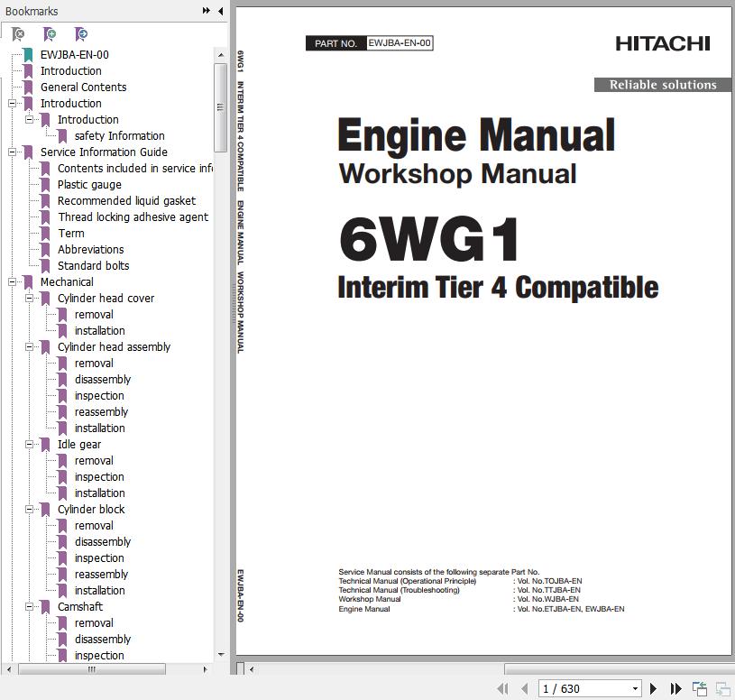Open the Recommended liquid gasket bookmark
The width and height of the screenshot is (735, 700).
[x=126, y=200]
